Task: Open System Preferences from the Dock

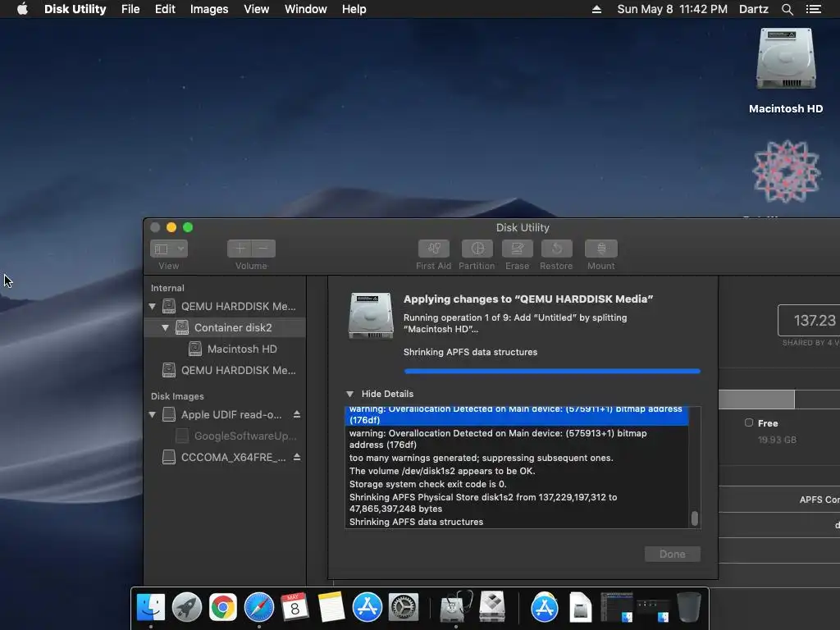Action: pos(403,607)
